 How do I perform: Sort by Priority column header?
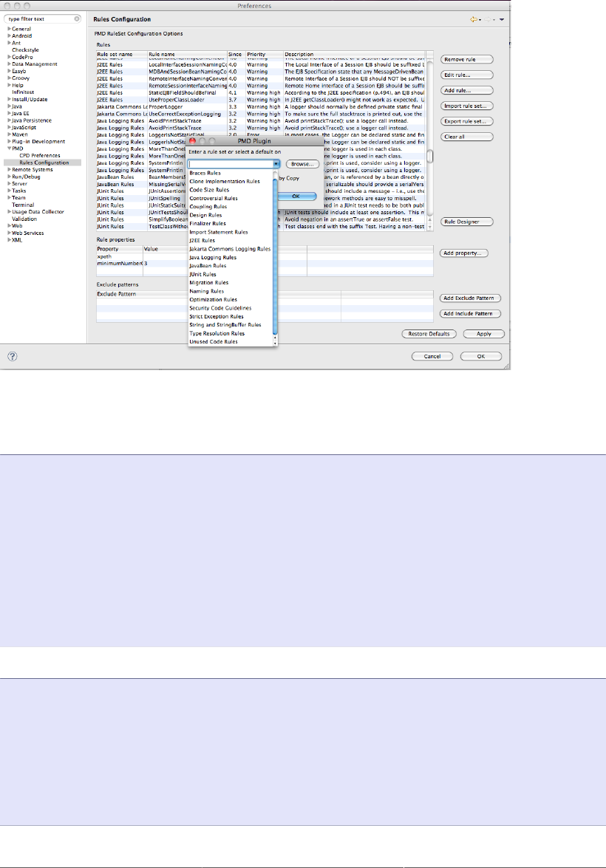click(x=265, y=54)
